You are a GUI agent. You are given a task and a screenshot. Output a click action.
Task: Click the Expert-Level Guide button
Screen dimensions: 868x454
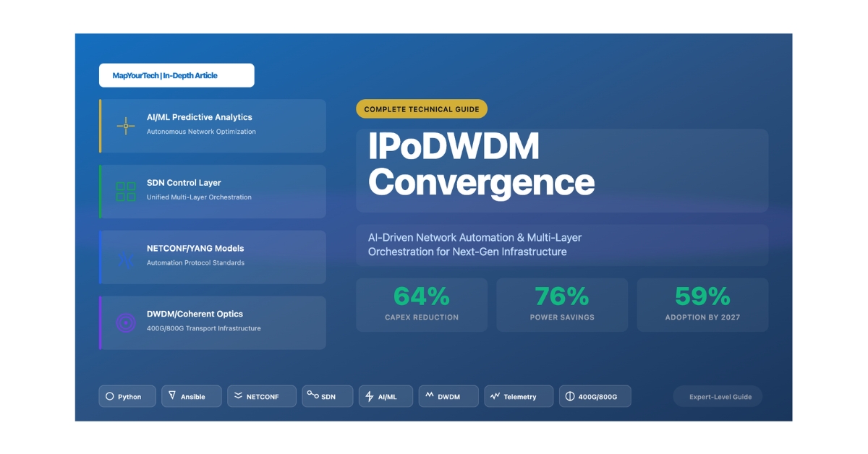pos(718,396)
